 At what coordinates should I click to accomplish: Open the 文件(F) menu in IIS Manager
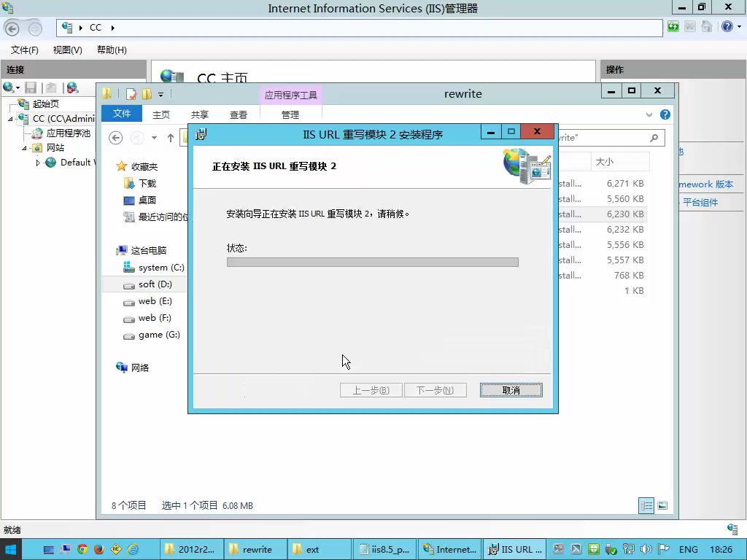tap(24, 50)
